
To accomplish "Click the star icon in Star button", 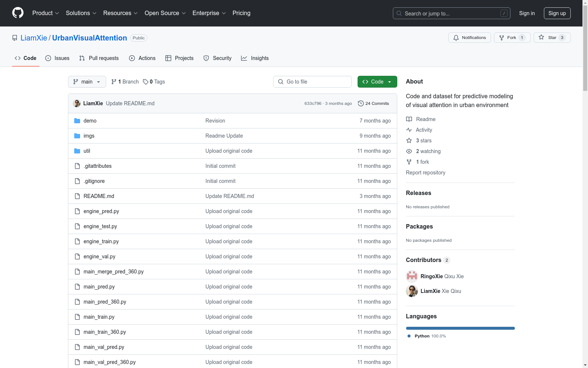I will click(541, 37).
